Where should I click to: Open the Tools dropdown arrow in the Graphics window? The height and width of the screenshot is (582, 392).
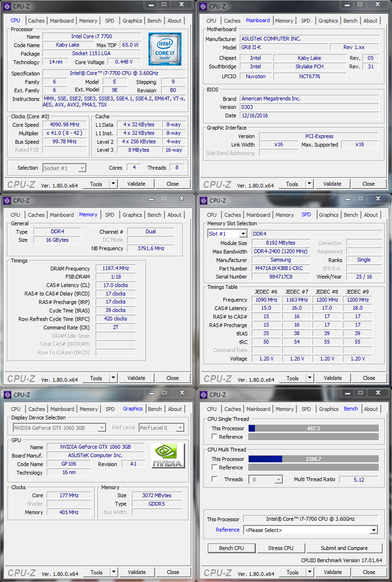pyautogui.click(x=113, y=572)
